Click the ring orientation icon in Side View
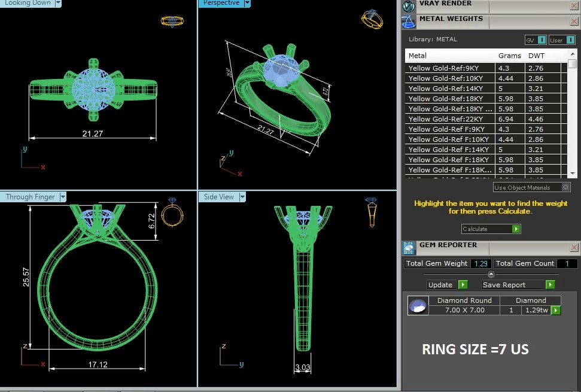581x392 pixels. click(372, 209)
